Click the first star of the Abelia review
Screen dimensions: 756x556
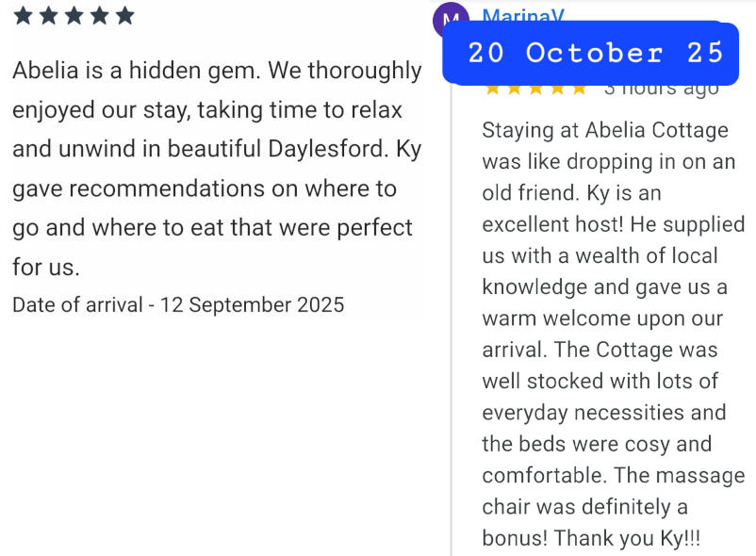(x=24, y=16)
